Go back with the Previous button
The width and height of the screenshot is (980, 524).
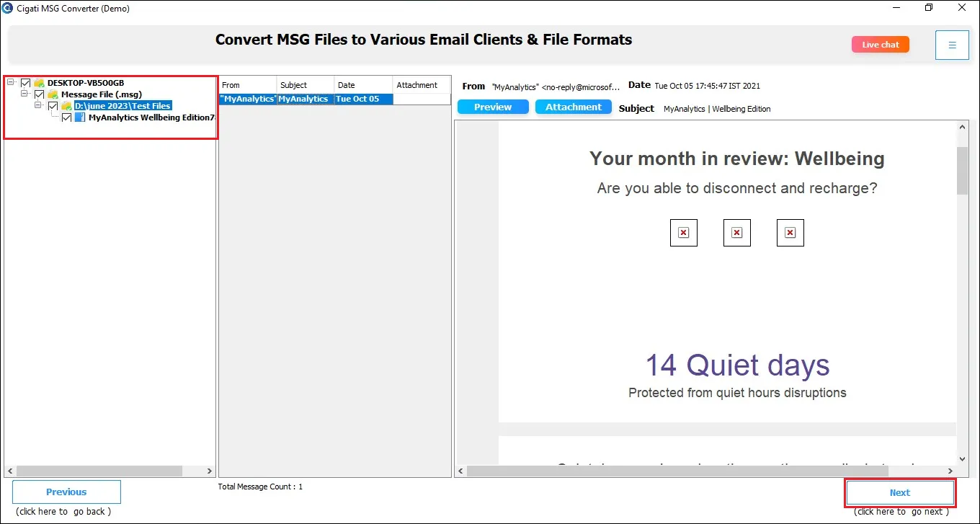[x=66, y=492]
